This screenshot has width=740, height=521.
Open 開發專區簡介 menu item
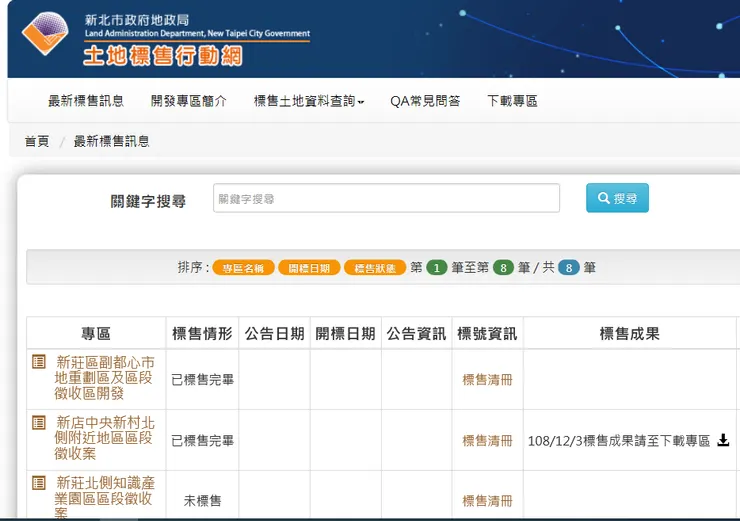click(x=189, y=101)
